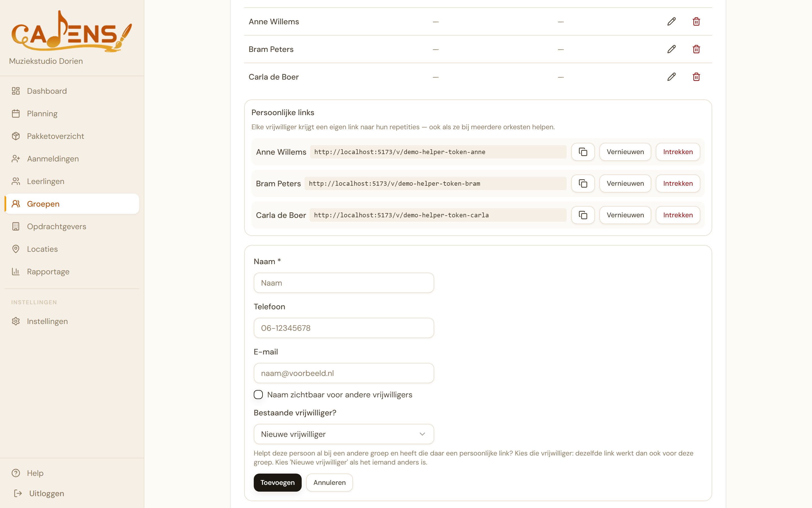Toggle Naam zichtbaar voor andere vrijwilligers checkbox
Image resolution: width=812 pixels, height=508 pixels.
(258, 395)
